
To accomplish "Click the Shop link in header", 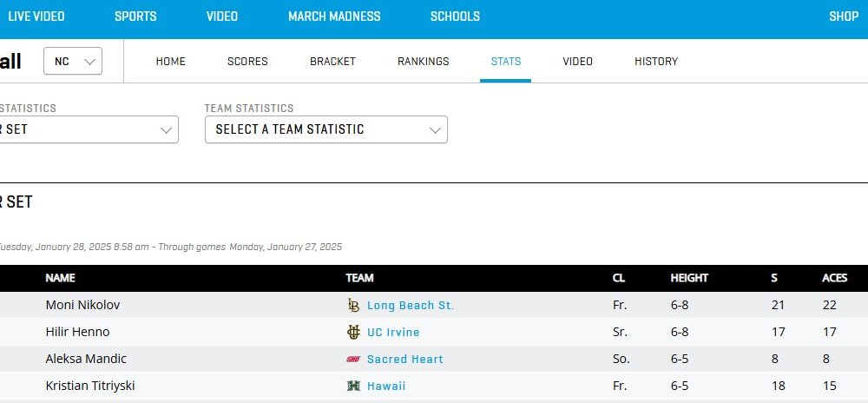I will 843,17.
